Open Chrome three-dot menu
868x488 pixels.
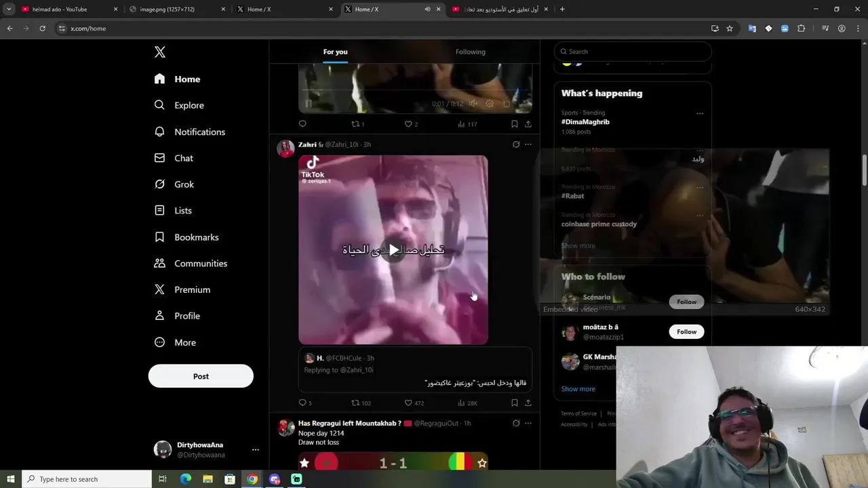click(x=857, y=28)
